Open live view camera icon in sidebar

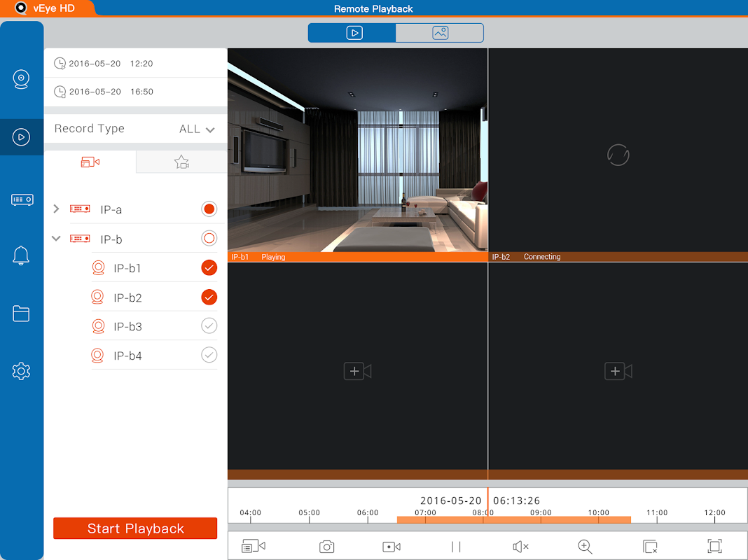21,79
